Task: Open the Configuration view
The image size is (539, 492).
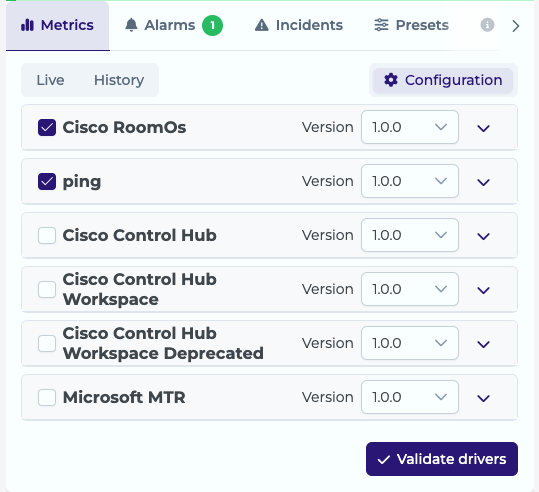Action: [x=443, y=80]
